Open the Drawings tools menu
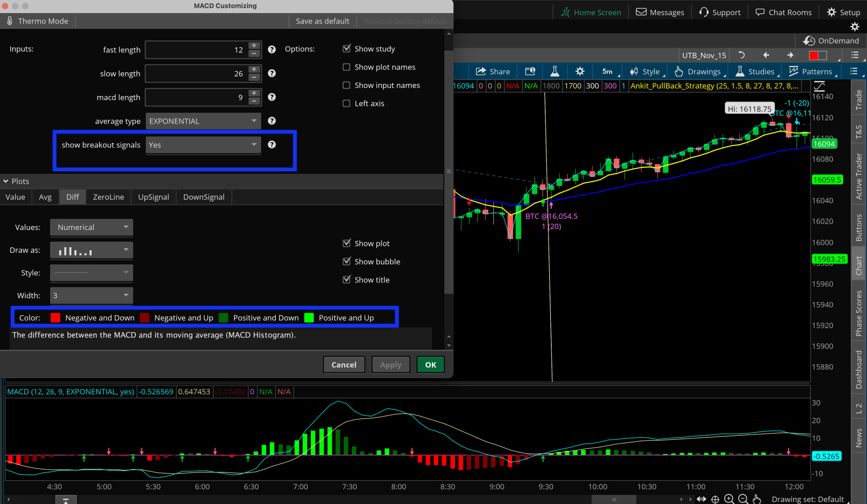The height and width of the screenshot is (504, 867). click(699, 71)
